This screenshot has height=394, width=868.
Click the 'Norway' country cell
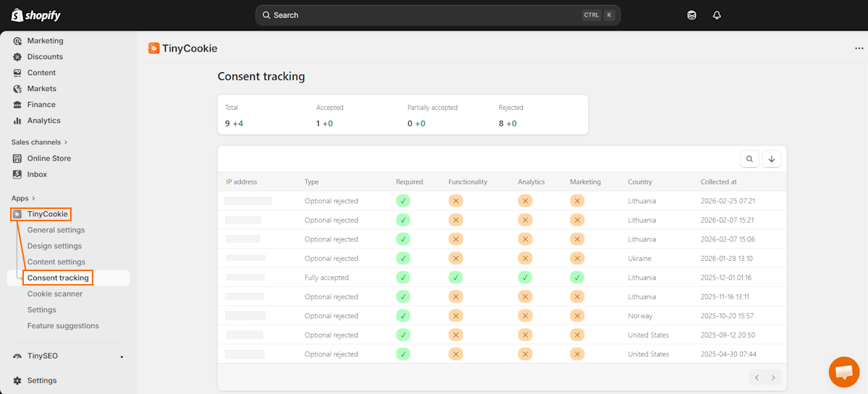coord(640,316)
